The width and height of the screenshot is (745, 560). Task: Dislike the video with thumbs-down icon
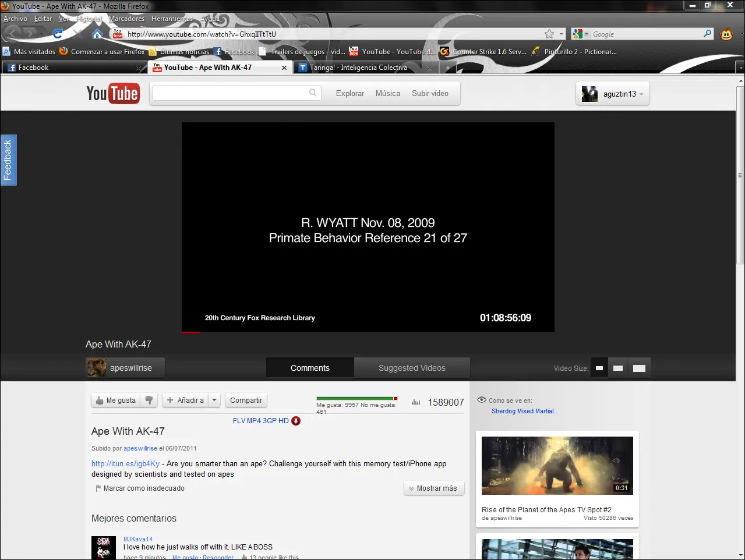149,400
